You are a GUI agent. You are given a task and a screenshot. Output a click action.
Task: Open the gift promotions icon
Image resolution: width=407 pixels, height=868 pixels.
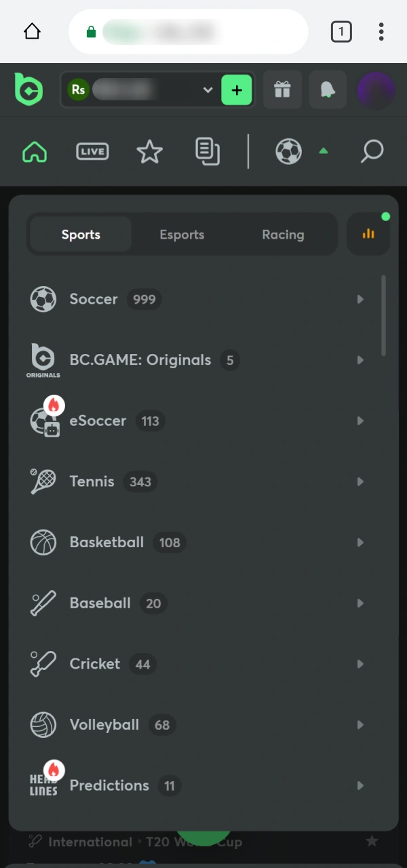(x=282, y=90)
